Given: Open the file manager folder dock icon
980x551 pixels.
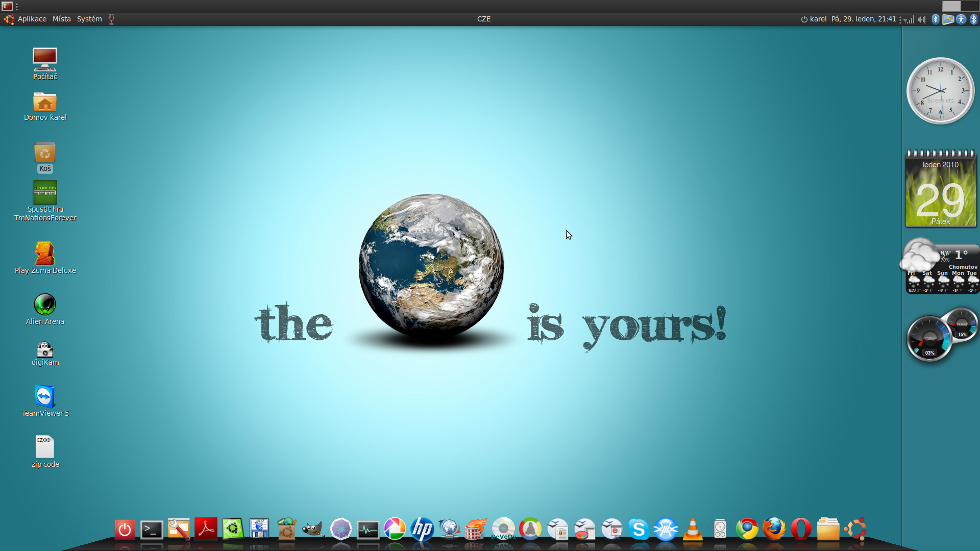Looking at the screenshot, I should [x=828, y=529].
